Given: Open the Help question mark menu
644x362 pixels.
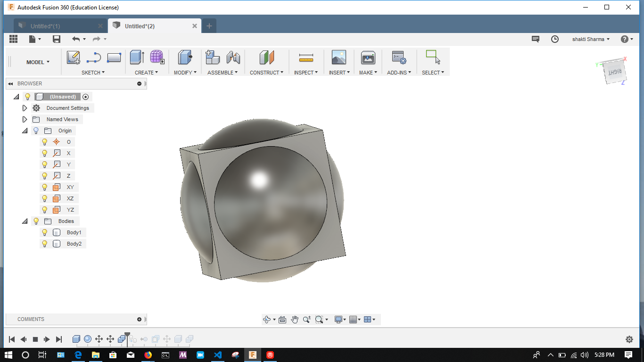Looking at the screenshot, I should click(x=627, y=39).
